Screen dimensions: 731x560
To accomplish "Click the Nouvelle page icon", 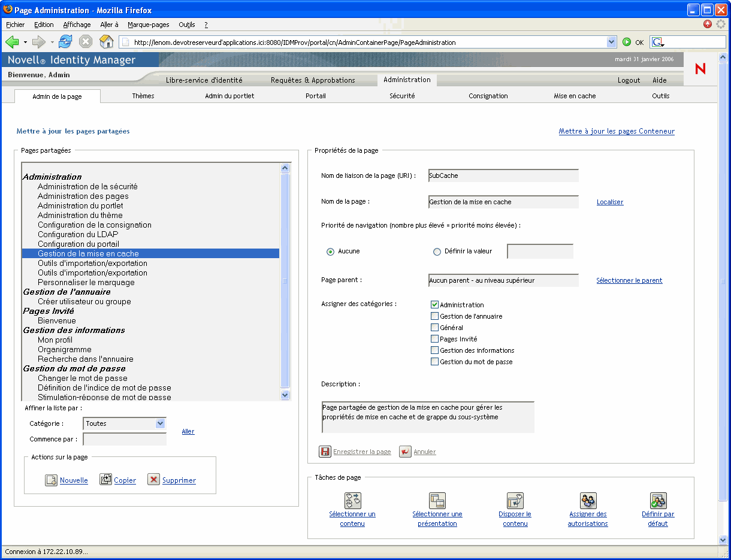I will coord(51,480).
